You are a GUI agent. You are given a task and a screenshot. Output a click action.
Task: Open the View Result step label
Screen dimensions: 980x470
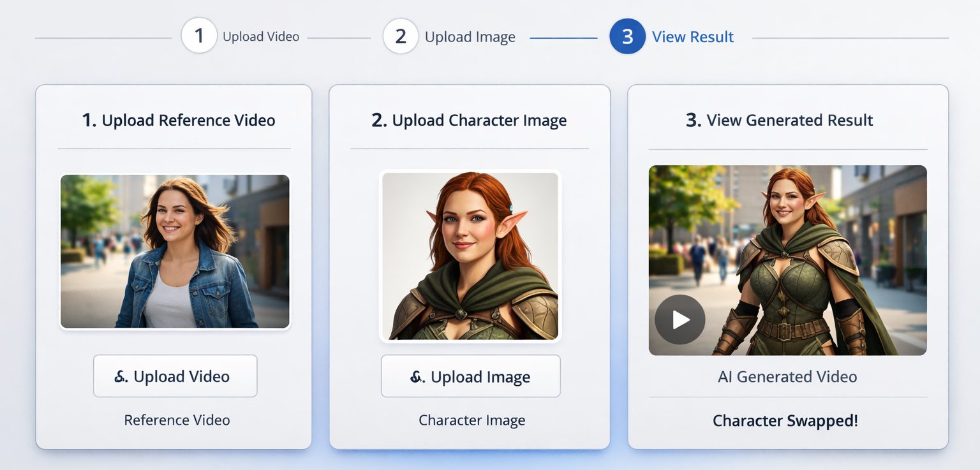692,37
